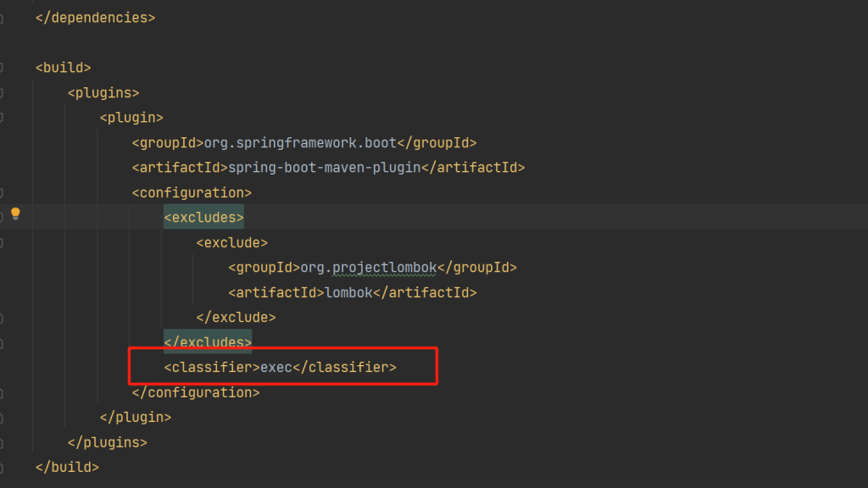Click the </plugins> closing tag
This screenshot has height=488, width=868.
108,442
